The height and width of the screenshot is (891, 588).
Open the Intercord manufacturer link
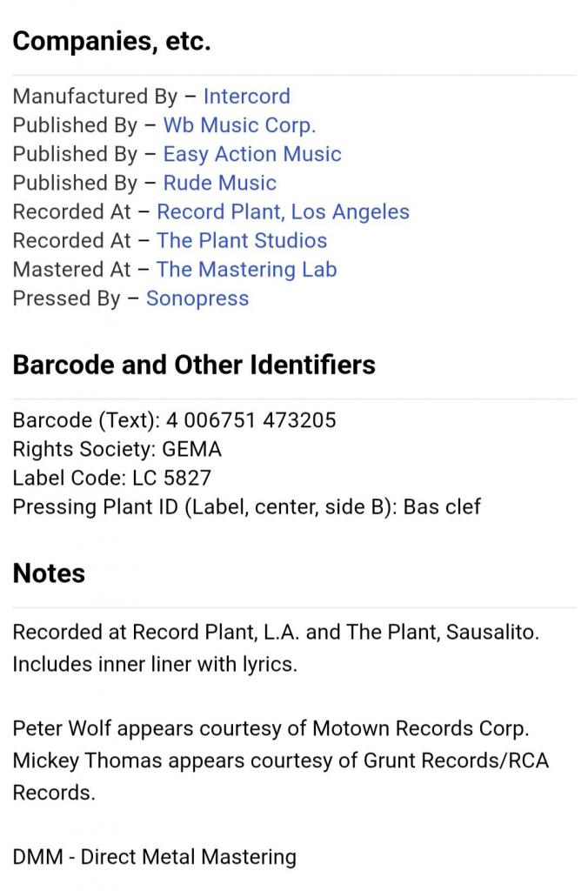point(246,97)
